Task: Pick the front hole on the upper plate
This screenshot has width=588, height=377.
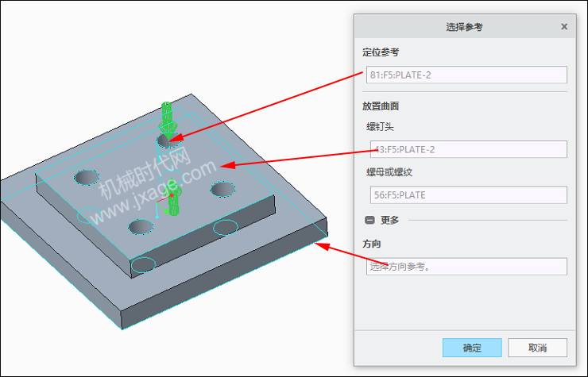Action: [141, 227]
